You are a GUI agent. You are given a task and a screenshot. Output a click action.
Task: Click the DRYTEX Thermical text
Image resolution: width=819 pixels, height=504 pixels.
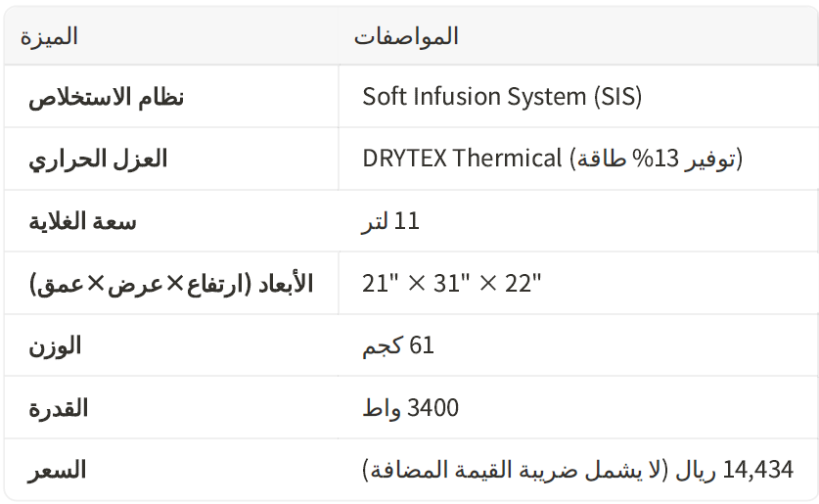(x=462, y=159)
